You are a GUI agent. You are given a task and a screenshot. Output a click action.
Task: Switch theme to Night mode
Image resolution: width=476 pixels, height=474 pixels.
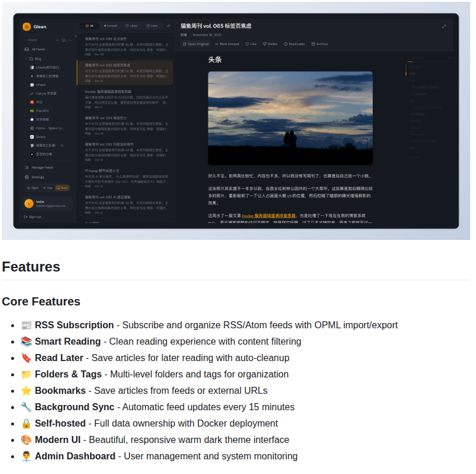click(x=32, y=188)
